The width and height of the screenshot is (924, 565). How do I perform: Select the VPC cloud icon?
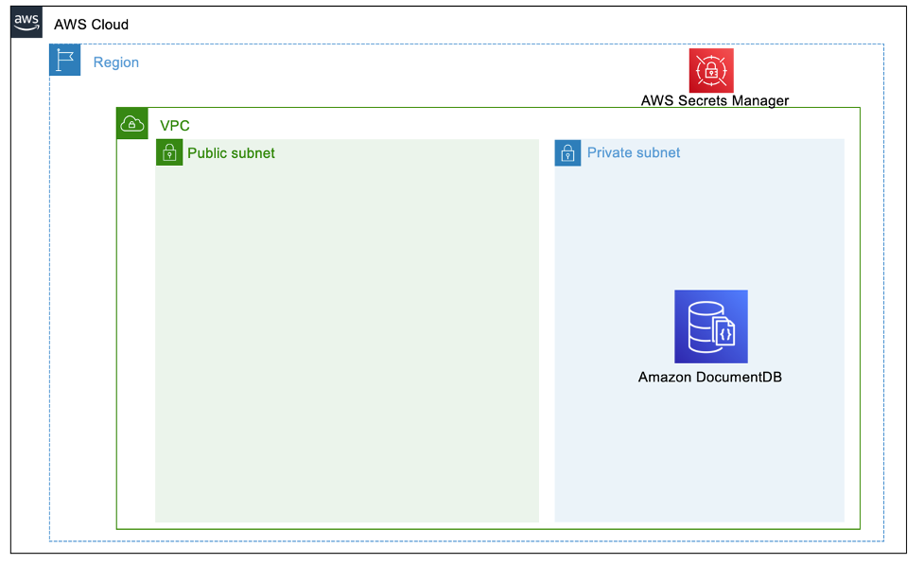[x=132, y=123]
